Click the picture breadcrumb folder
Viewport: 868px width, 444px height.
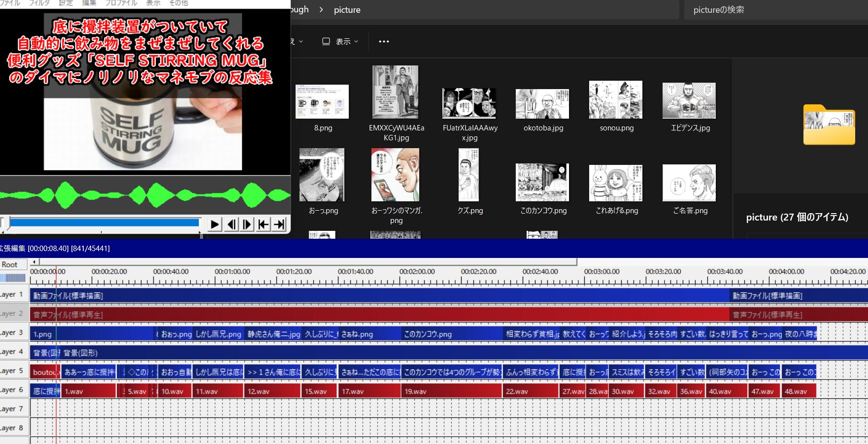click(x=347, y=10)
